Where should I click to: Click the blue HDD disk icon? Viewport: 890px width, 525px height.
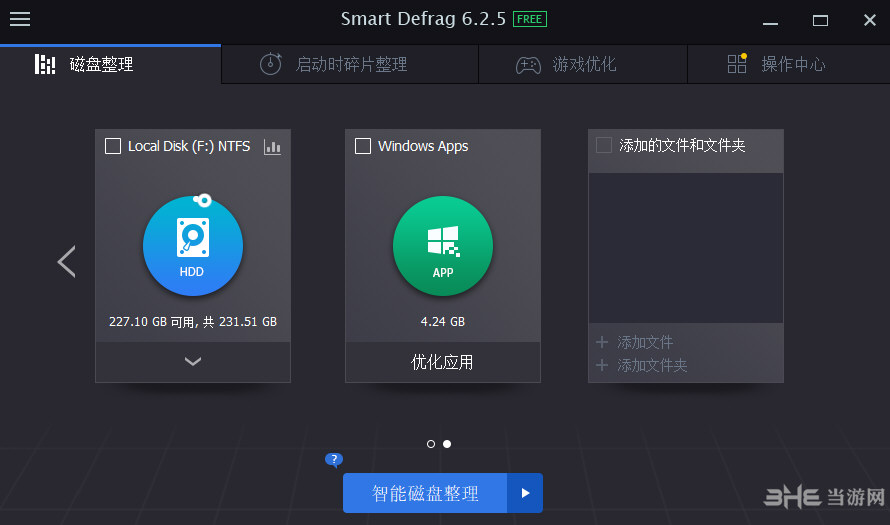click(x=193, y=246)
